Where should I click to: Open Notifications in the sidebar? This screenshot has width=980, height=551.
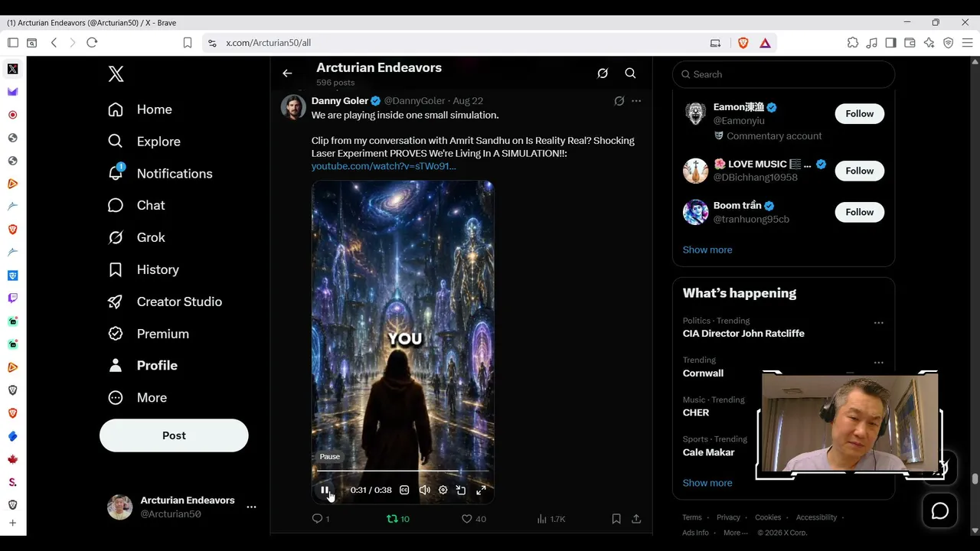(161, 174)
